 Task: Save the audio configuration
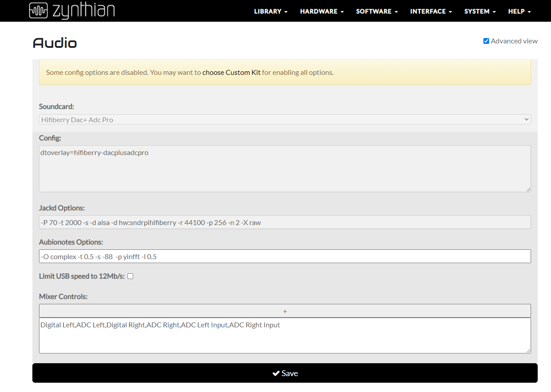[285, 373]
